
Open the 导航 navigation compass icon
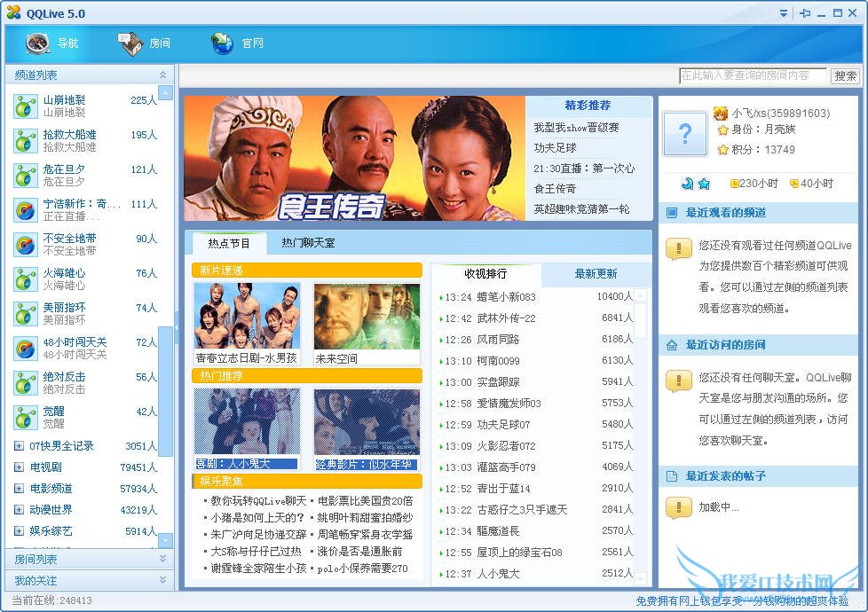pos(37,43)
